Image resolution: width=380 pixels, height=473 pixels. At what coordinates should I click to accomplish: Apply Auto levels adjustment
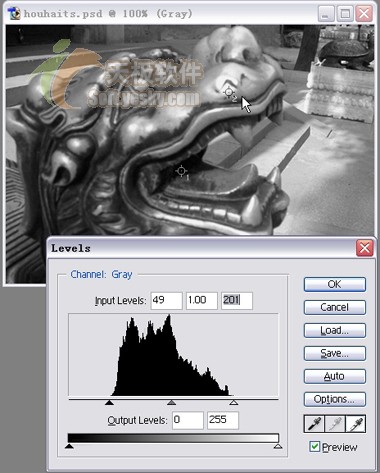335,376
